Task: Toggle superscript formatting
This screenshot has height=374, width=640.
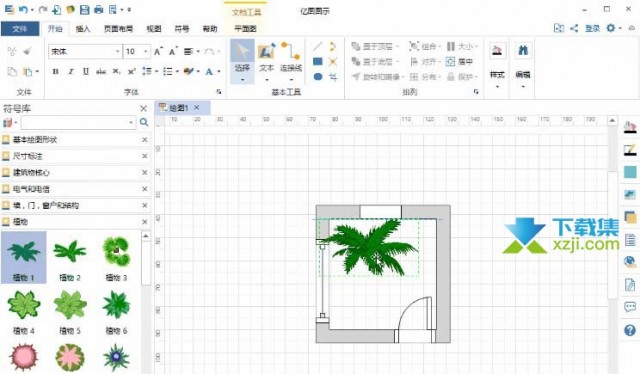Action: (131, 71)
